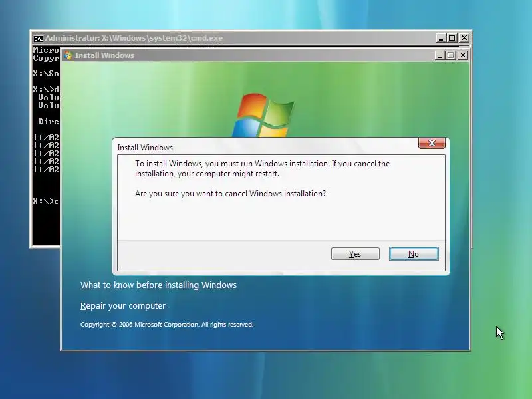Image resolution: width=532 pixels, height=399 pixels.
Task: Click the copyright 2006 Microsoft Corporation text
Action: [167, 325]
